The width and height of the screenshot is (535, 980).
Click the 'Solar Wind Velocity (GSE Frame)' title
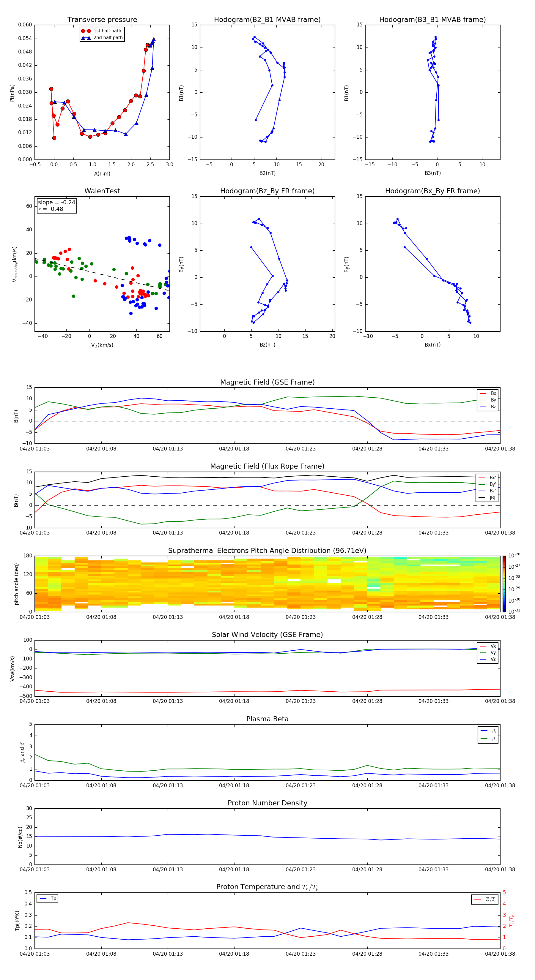[x=267, y=635]
